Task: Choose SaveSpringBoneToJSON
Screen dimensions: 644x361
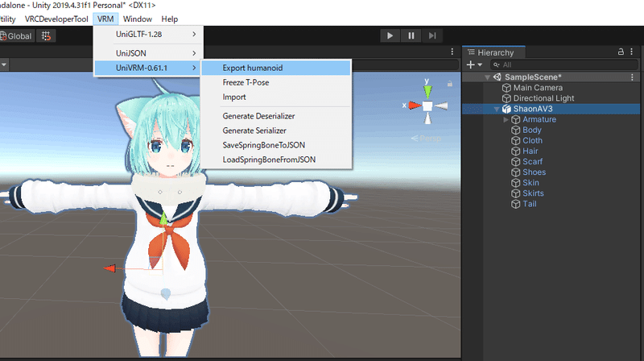Action: click(x=276, y=145)
